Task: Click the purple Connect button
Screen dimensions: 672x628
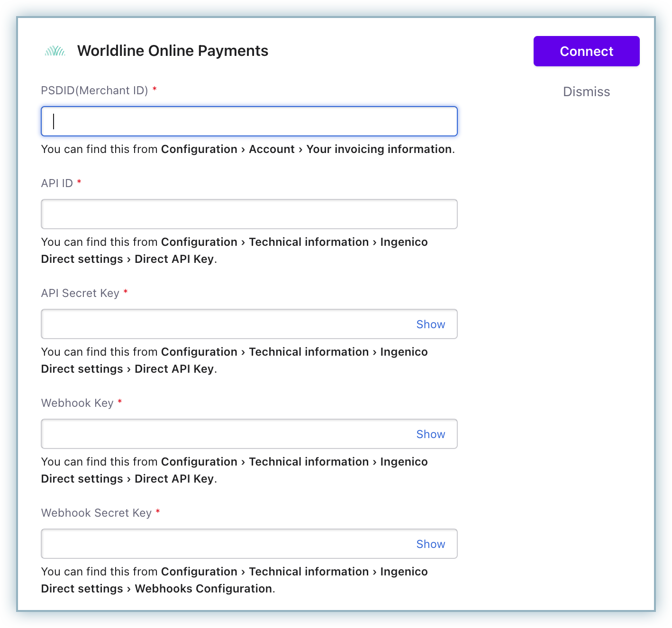Action: pos(586,51)
